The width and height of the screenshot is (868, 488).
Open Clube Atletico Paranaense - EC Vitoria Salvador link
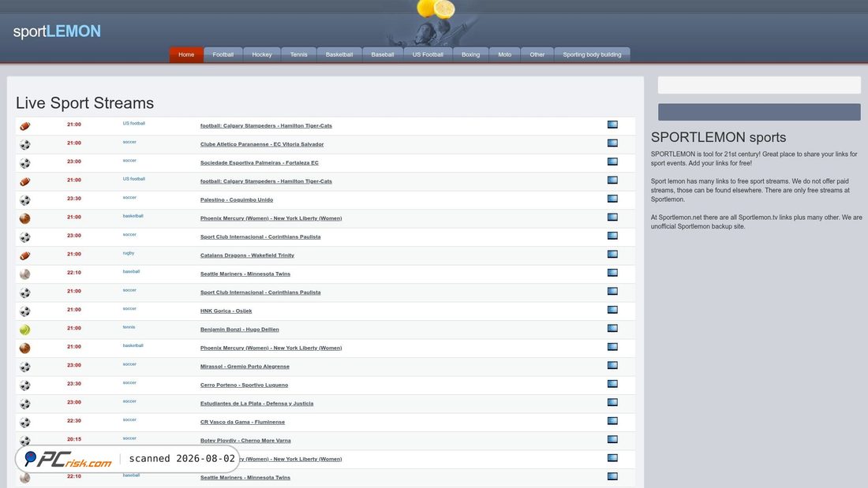pos(262,144)
